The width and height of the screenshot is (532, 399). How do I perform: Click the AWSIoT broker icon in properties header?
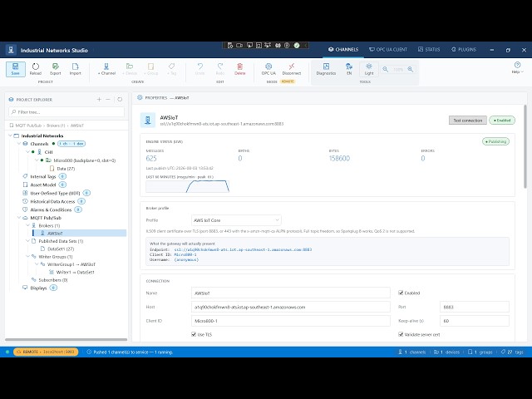tap(148, 120)
